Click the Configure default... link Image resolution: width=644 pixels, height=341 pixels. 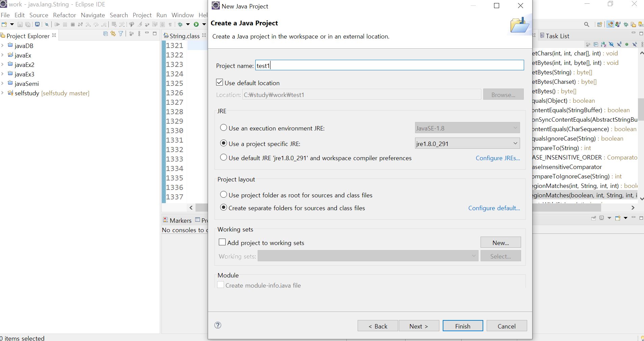tap(494, 208)
